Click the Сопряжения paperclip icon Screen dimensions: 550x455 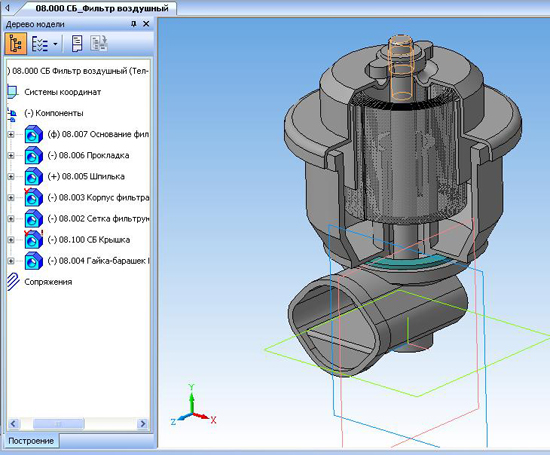(x=13, y=282)
